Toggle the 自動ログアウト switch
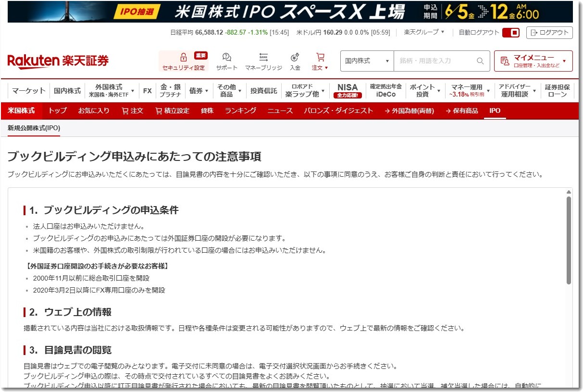 point(511,33)
